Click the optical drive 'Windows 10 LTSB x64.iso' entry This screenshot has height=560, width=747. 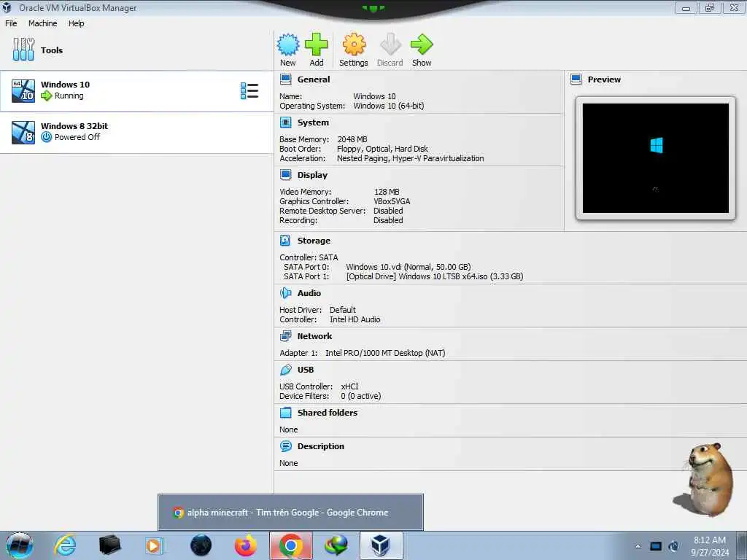pyautogui.click(x=435, y=276)
